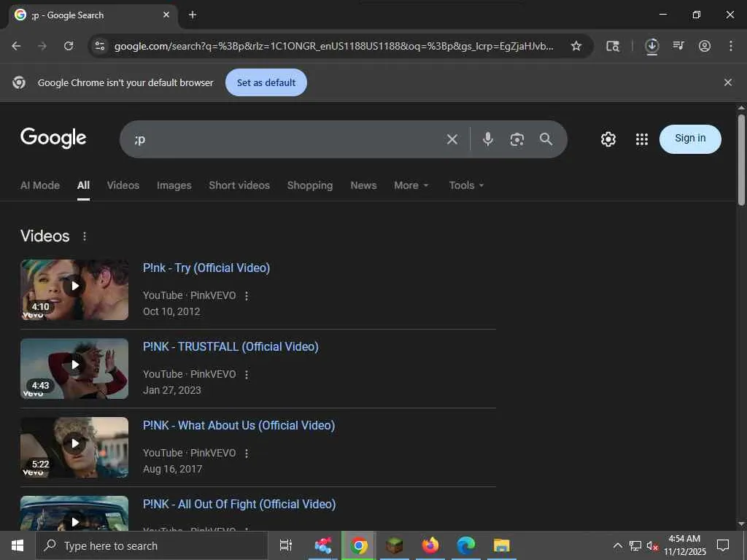Screen dimensions: 747x560
Task: Open Chrome three-dot menu
Action: 731,46
